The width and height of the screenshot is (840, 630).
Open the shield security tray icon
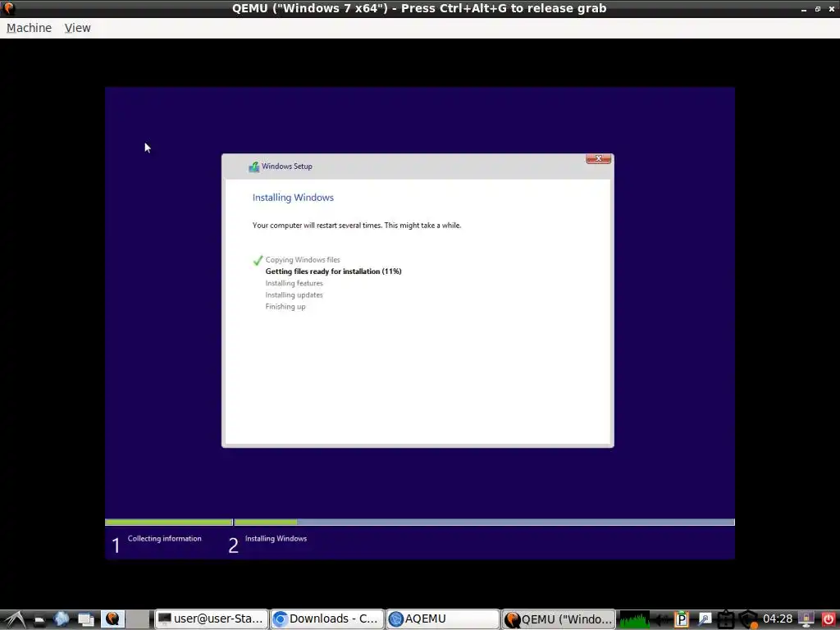point(749,620)
